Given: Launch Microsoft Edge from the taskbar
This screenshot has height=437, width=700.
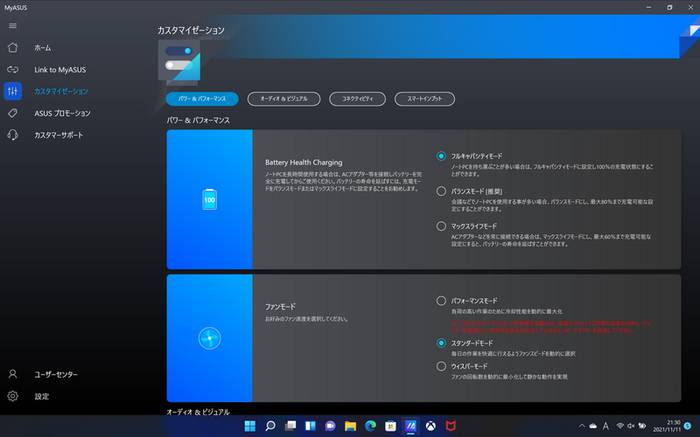Looking at the screenshot, I should pos(371,426).
